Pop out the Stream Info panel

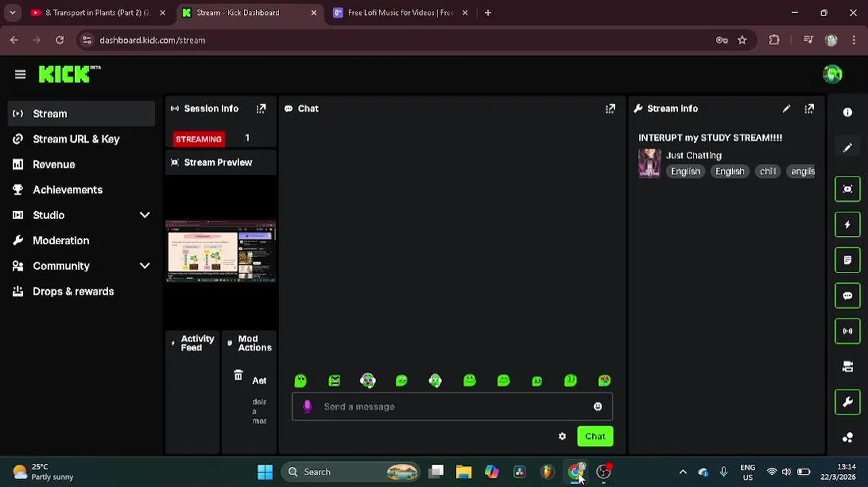[809, 108]
